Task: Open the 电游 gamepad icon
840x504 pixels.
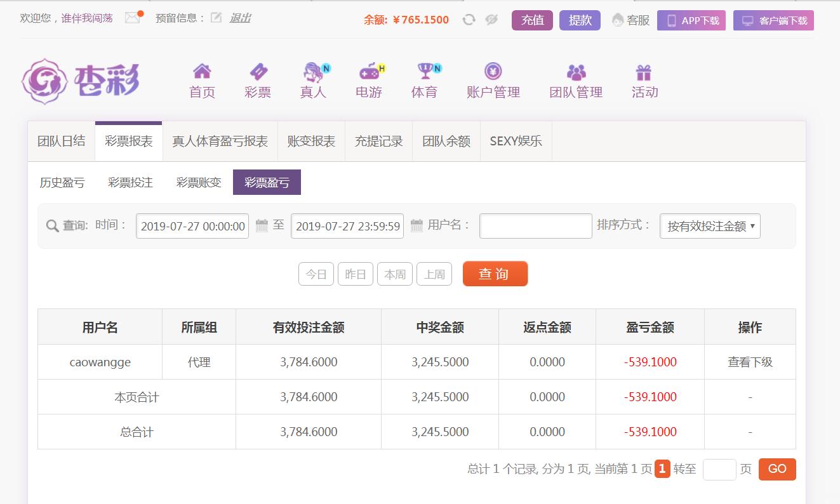Action: click(369, 71)
